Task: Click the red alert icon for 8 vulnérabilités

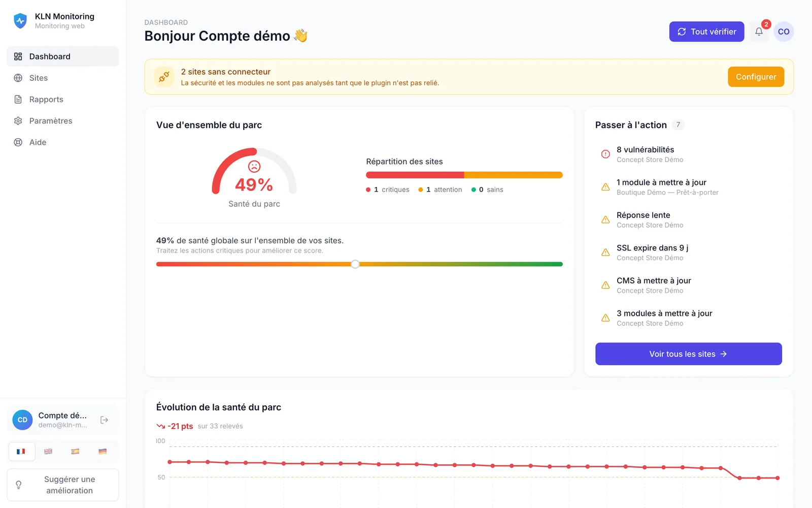Action: pos(605,154)
